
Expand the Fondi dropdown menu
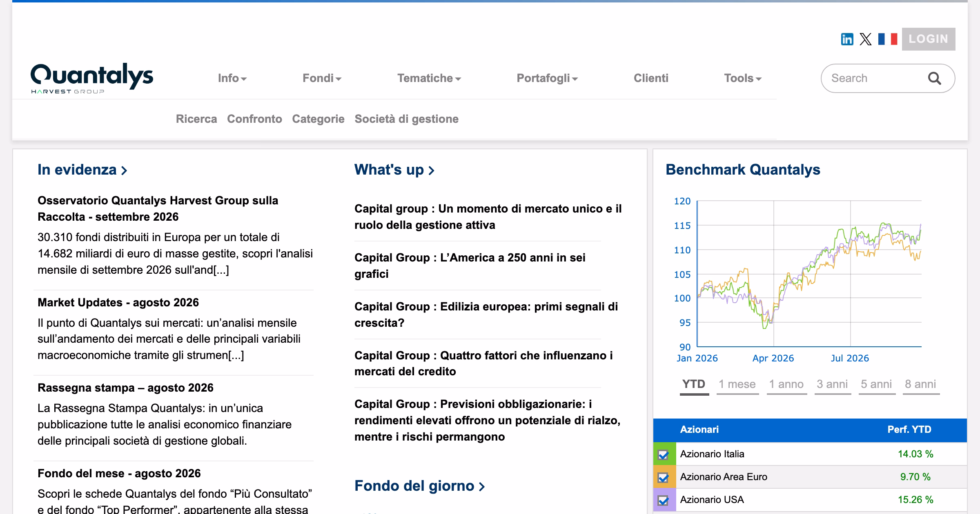[x=322, y=78]
